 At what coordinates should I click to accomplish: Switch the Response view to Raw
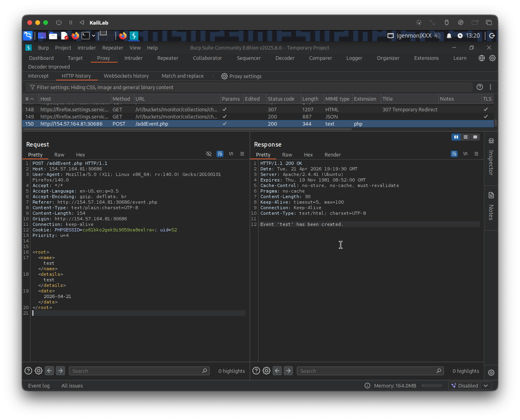click(287, 155)
